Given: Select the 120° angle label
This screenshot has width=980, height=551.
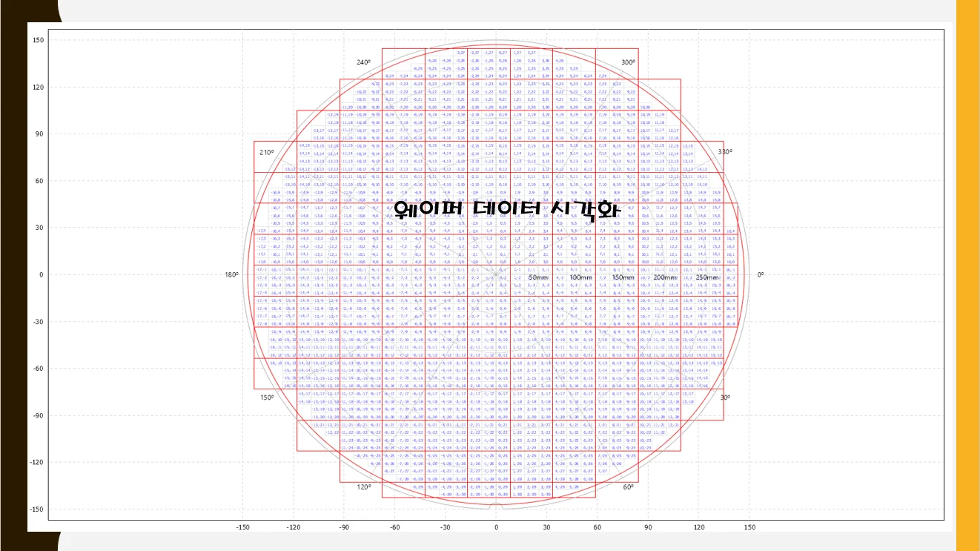Looking at the screenshot, I should coord(363,487).
